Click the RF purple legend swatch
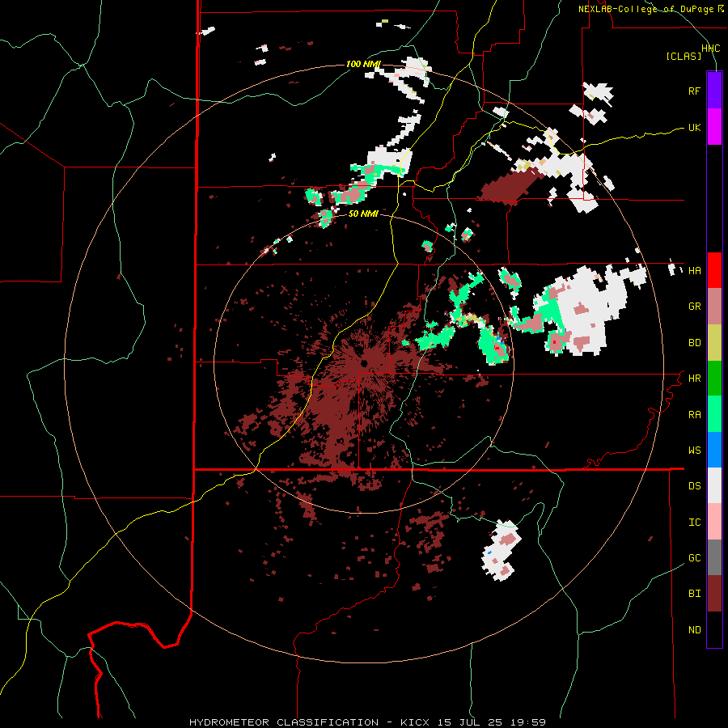The height and width of the screenshot is (728, 728). [x=714, y=91]
